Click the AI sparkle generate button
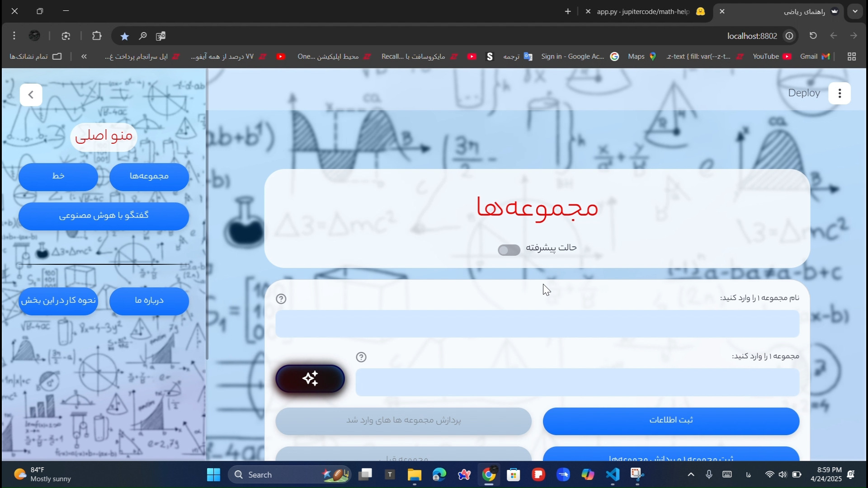Viewport: 868px width, 488px height. [x=310, y=379]
